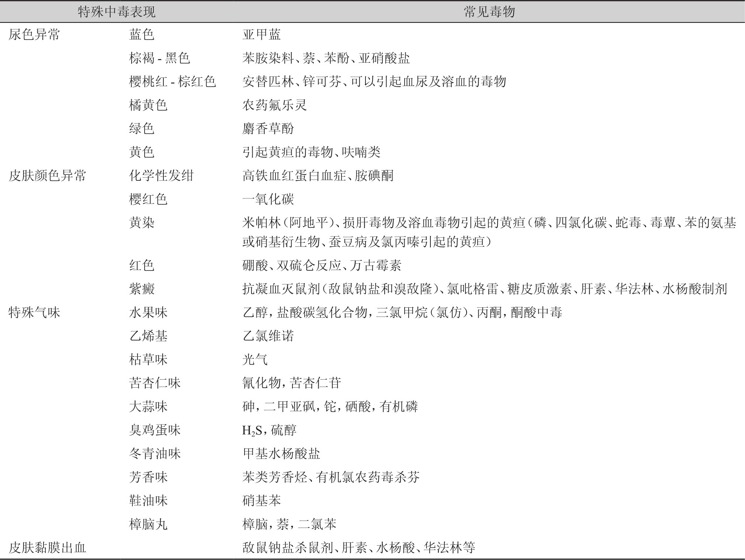This screenshot has height=560, width=745.
Task: Click the header cell 特殊中毒表现
Action: [x=117, y=12]
